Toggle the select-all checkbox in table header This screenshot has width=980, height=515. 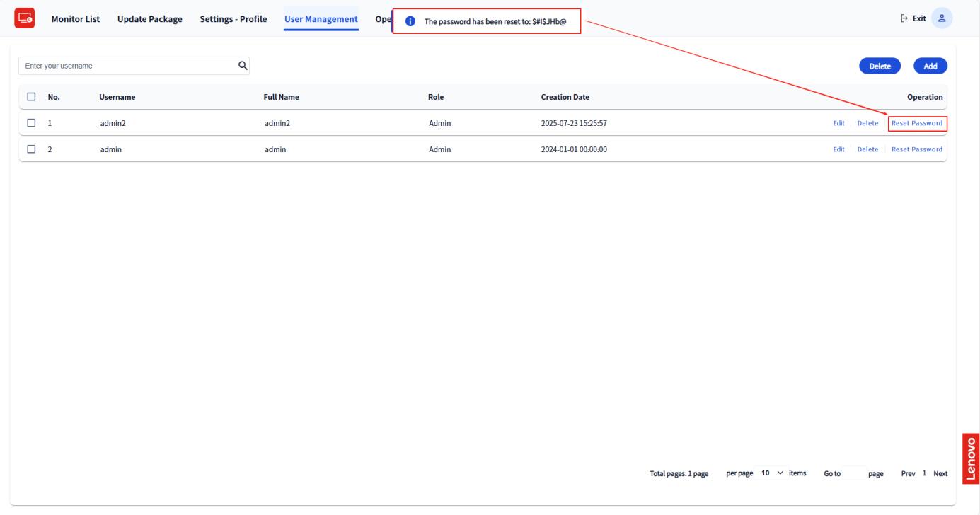coord(31,97)
